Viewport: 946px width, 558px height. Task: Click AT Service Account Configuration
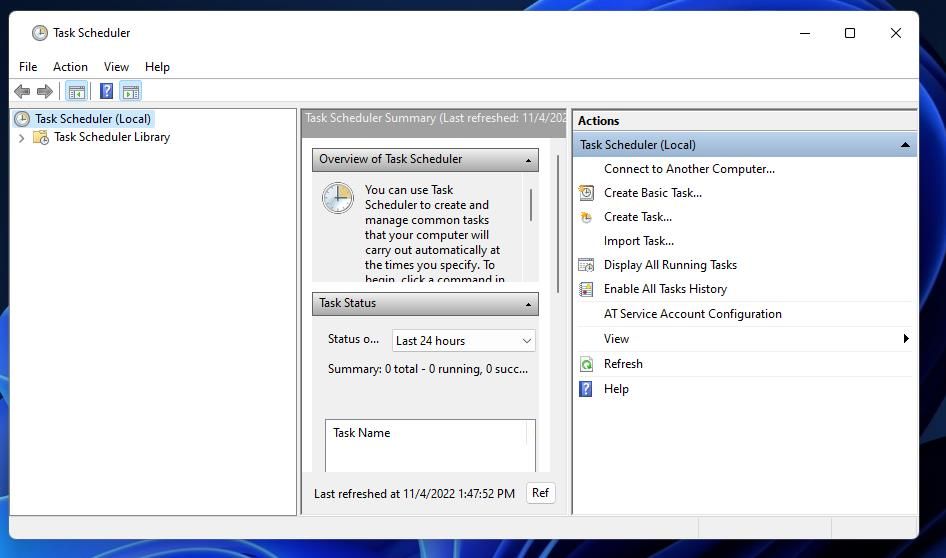(x=693, y=314)
